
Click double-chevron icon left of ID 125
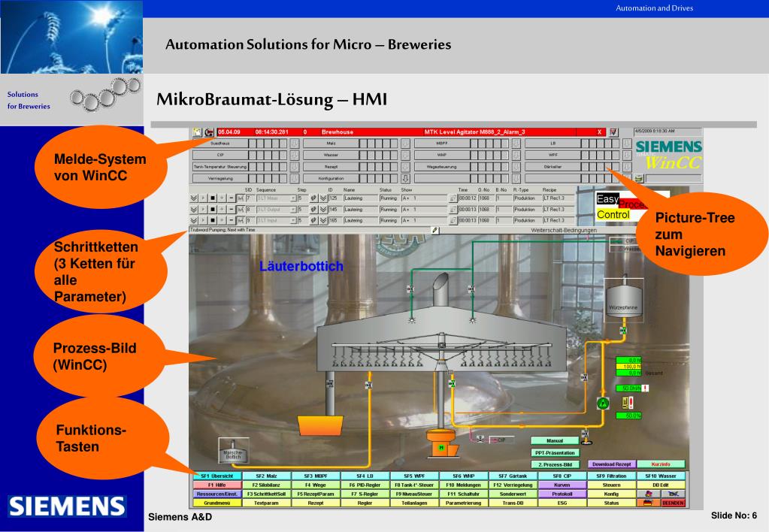click(323, 198)
